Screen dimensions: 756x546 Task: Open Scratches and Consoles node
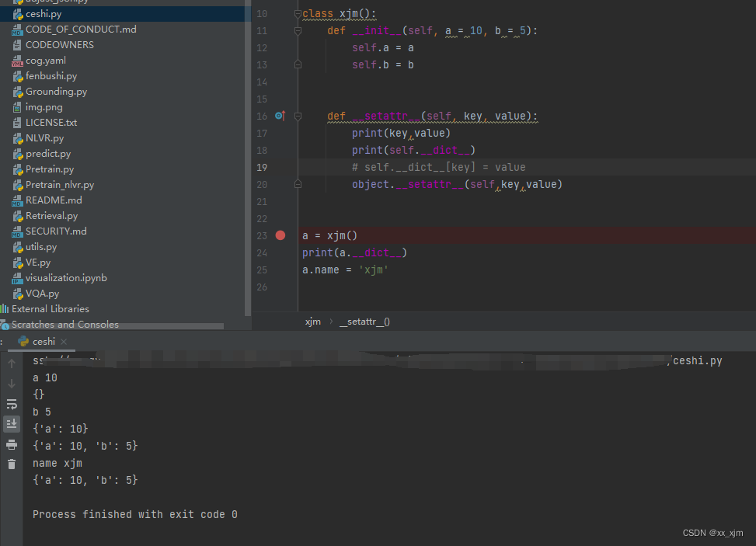click(x=64, y=325)
